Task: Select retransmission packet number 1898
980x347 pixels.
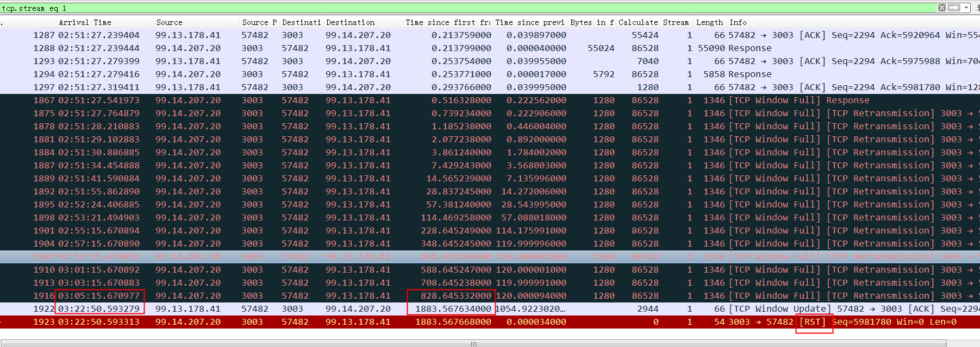Action: pyautogui.click(x=490, y=218)
